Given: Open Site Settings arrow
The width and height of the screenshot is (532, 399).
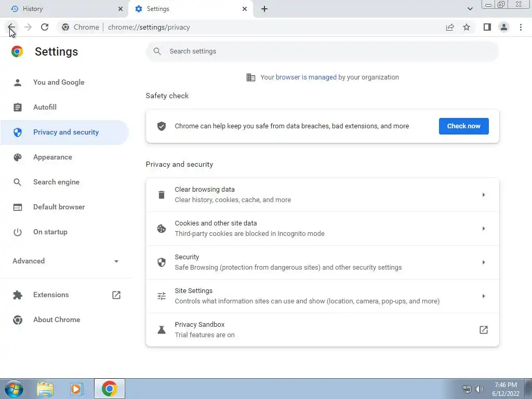Looking at the screenshot, I should (484, 296).
